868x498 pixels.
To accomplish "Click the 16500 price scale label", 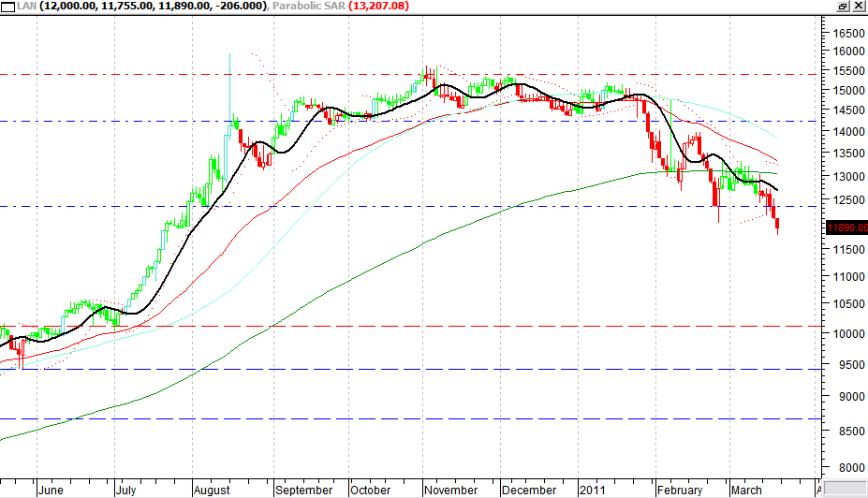I will coord(846,33).
